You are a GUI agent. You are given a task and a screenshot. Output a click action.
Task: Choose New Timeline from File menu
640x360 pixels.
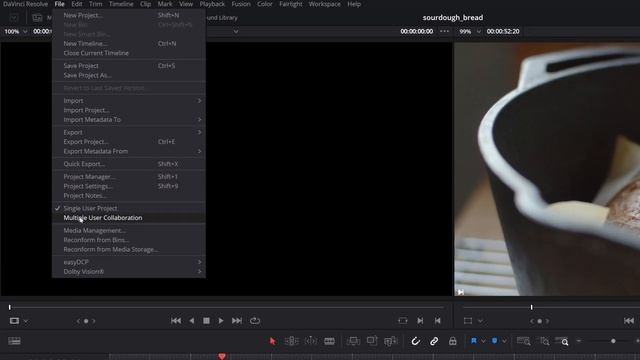(129, 43)
